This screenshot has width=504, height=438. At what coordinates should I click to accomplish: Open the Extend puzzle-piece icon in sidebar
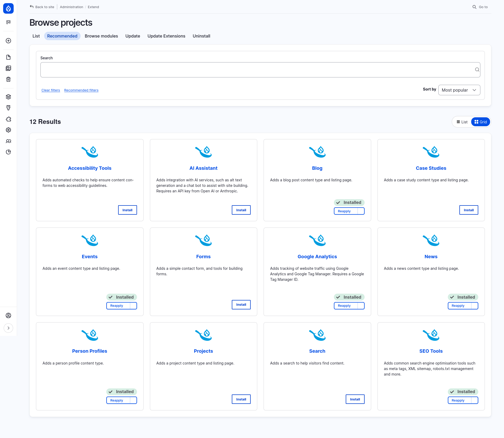pos(8,119)
